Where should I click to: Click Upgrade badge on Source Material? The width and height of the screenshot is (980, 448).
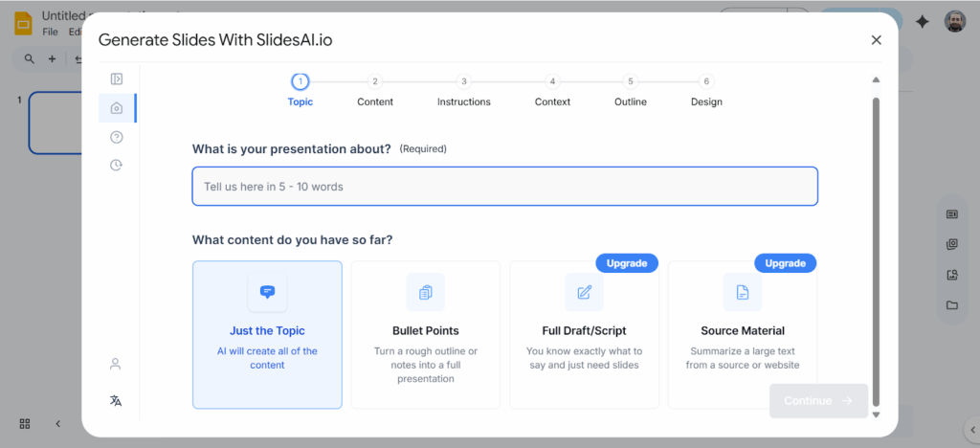tap(785, 262)
